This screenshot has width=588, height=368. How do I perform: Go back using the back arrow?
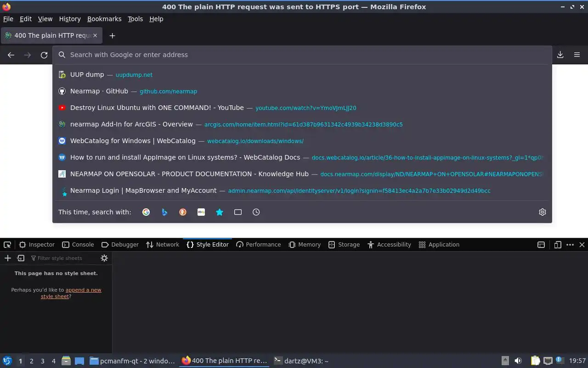click(x=11, y=55)
